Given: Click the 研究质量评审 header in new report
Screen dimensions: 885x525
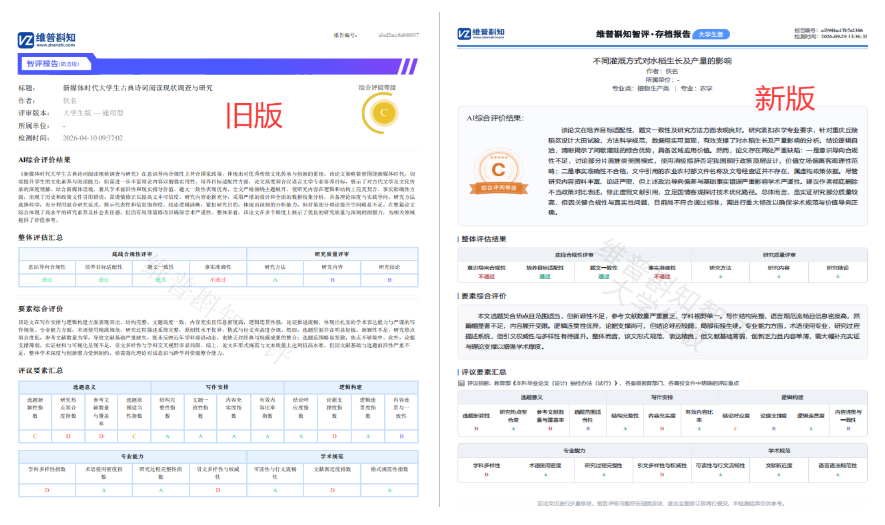Looking at the screenshot, I should click(779, 255).
